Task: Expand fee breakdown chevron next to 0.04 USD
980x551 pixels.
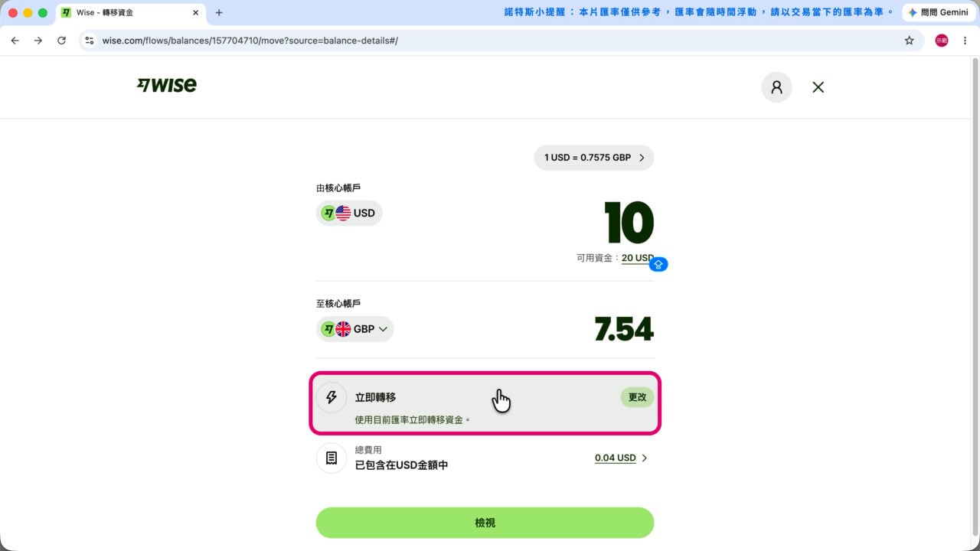Action: (645, 458)
